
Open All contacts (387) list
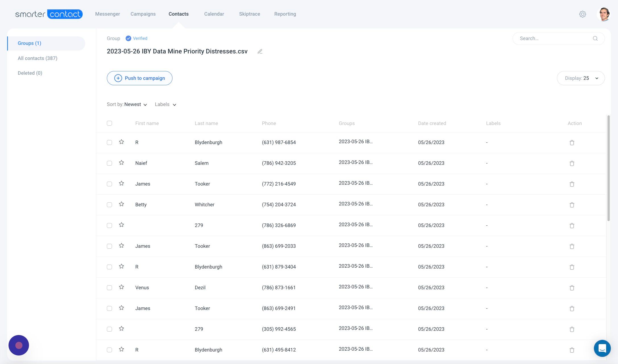point(38,58)
